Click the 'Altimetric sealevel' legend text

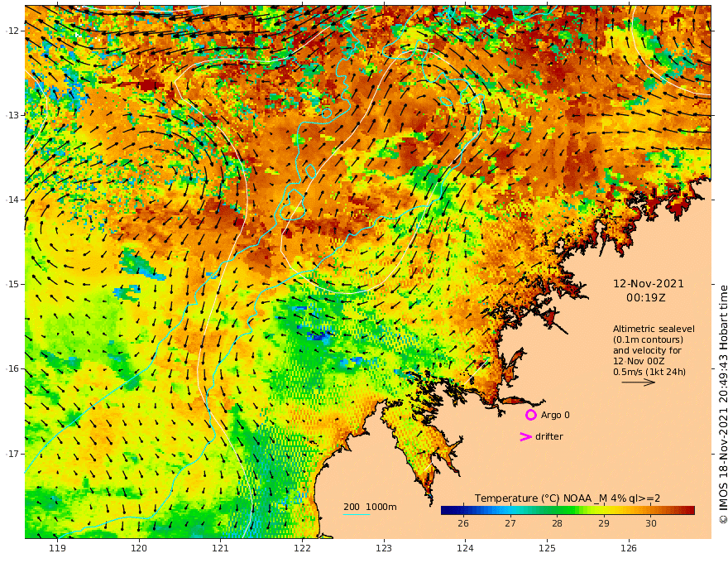(654, 329)
